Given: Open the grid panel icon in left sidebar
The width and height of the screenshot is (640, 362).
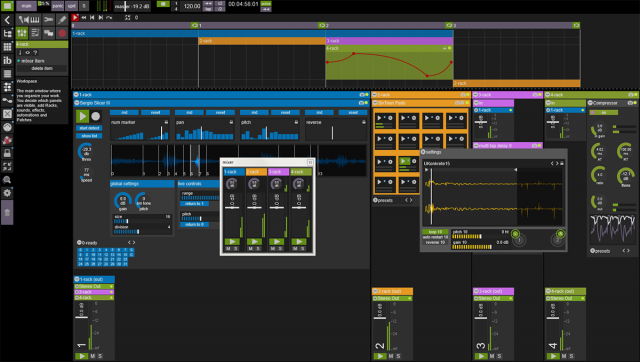Looking at the screenshot, I should click(x=7, y=47).
